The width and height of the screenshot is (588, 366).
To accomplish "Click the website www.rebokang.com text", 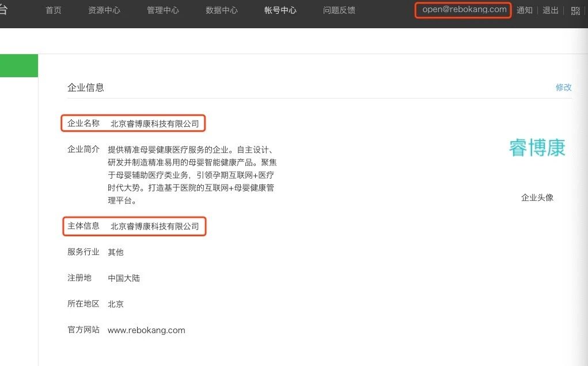I will click(x=146, y=330).
